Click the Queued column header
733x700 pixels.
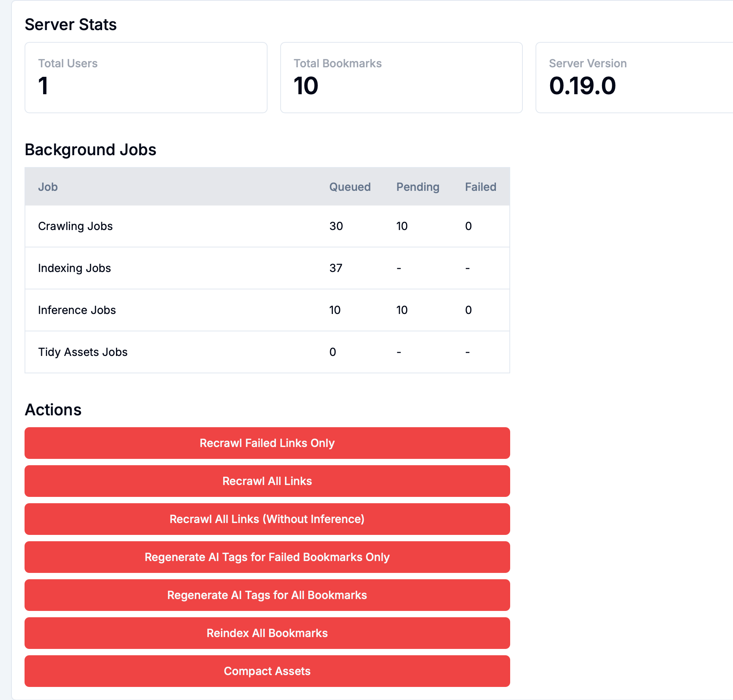[x=350, y=187]
